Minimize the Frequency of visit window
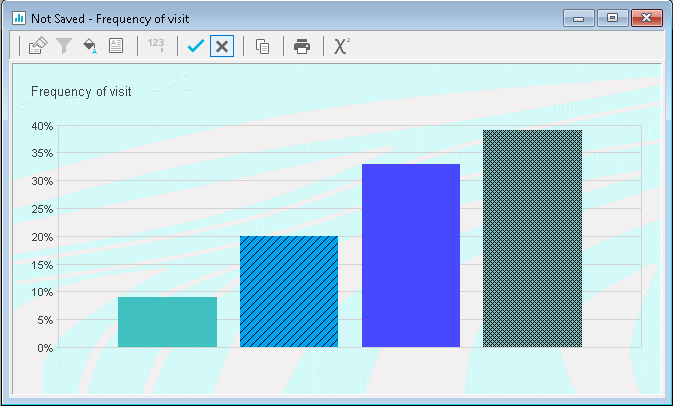 click(x=579, y=18)
